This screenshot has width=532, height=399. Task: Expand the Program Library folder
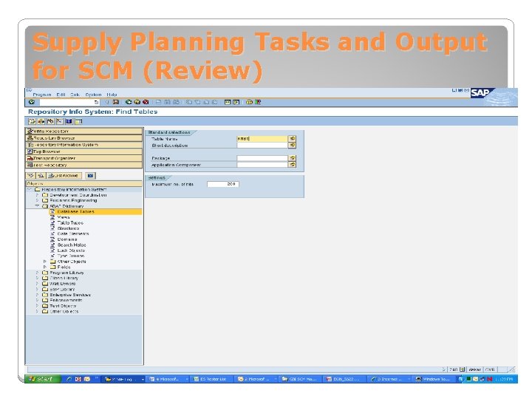(38, 273)
